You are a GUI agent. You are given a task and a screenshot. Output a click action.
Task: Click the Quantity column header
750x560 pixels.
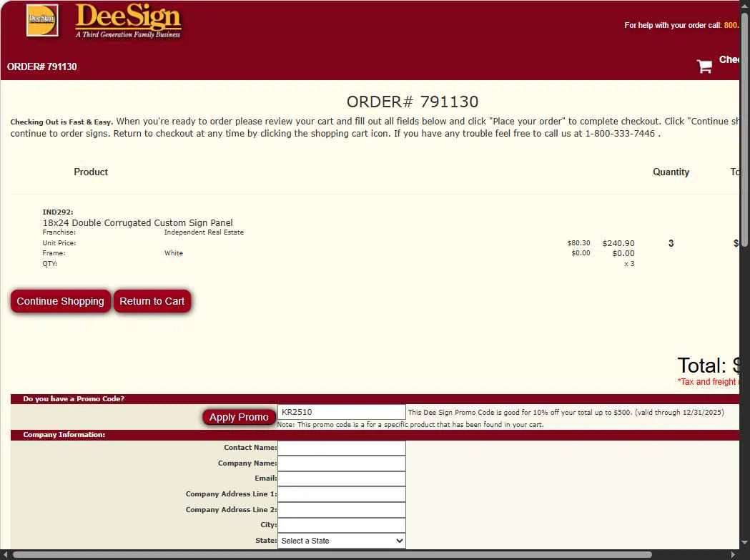[671, 172]
